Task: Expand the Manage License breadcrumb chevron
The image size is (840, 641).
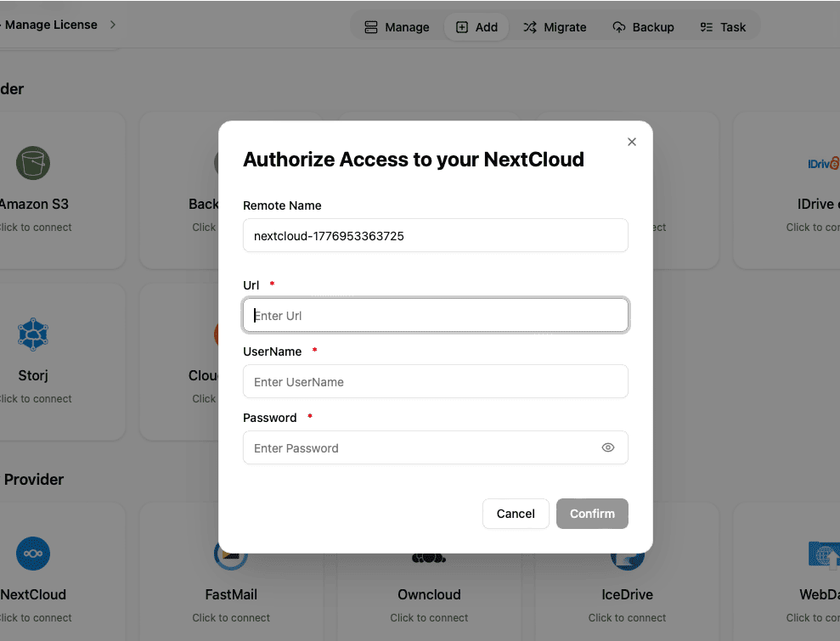Action: tap(111, 25)
